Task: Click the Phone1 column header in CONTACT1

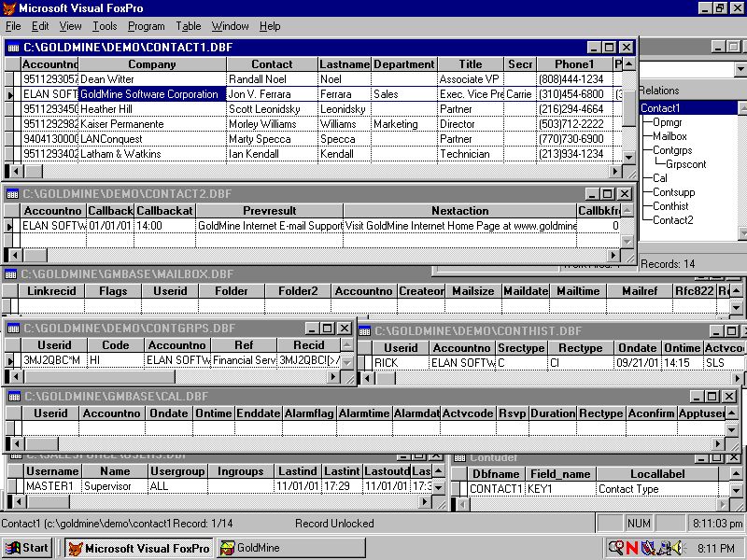Action: pos(574,64)
